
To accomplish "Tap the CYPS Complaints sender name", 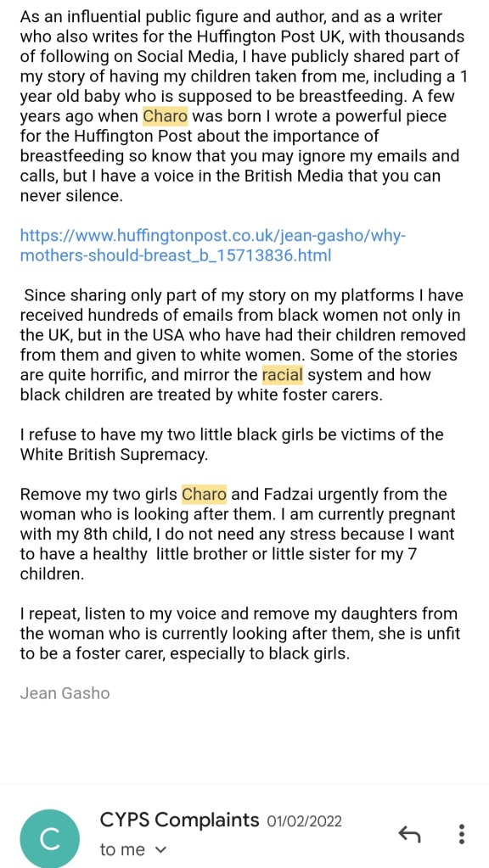I will [179, 820].
